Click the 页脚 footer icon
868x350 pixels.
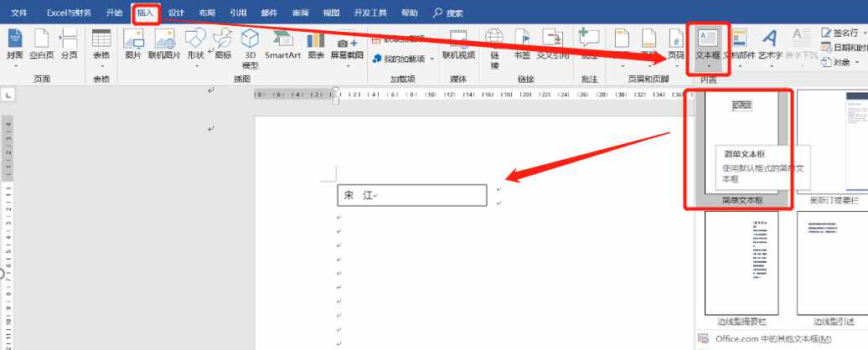(648, 39)
